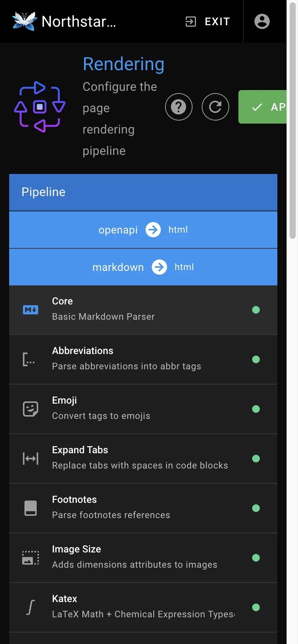Click the refresh circular arrow icon

(x=215, y=107)
